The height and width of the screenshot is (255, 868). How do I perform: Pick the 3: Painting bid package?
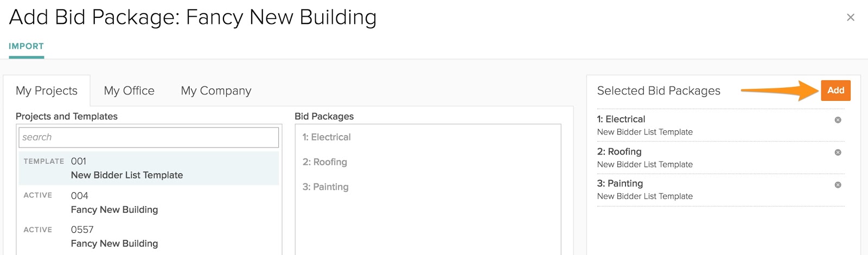(325, 187)
